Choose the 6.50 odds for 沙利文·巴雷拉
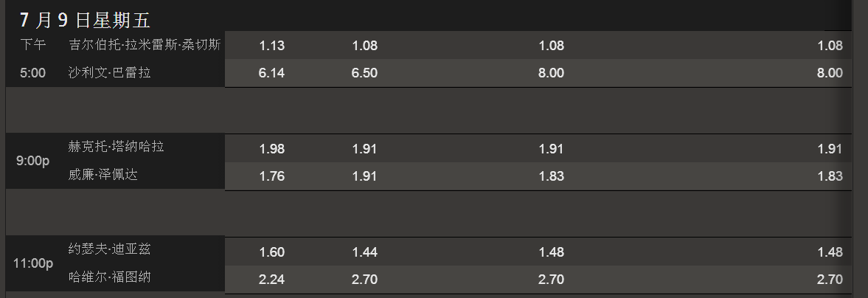This screenshot has width=868, height=298. tap(365, 72)
